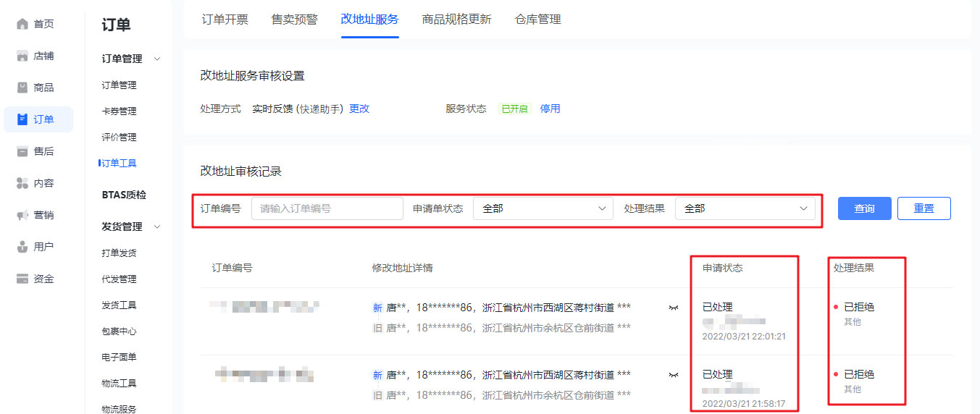Screen dimensions: 980x414
Task: Reveal hidden address in first record row
Action: [674, 308]
